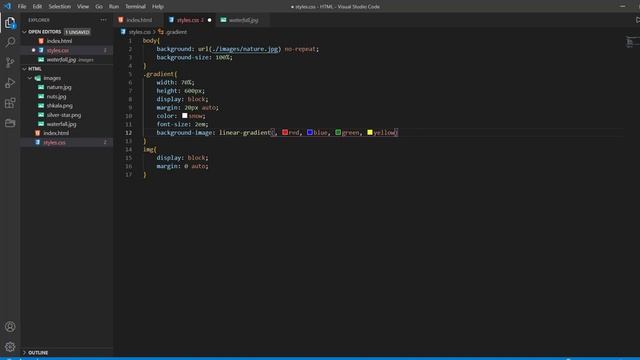
Task: Open the Explorer view in activity bar
Action: (10, 23)
